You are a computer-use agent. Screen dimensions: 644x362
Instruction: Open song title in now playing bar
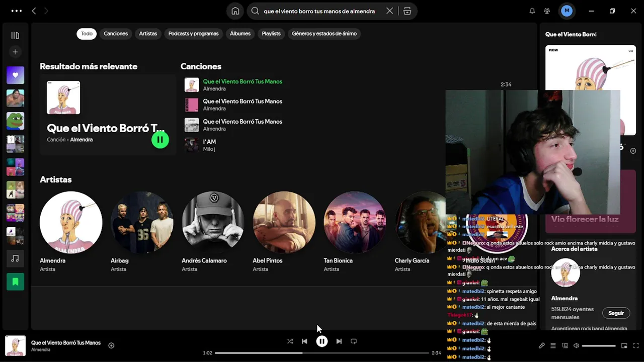pos(66,343)
